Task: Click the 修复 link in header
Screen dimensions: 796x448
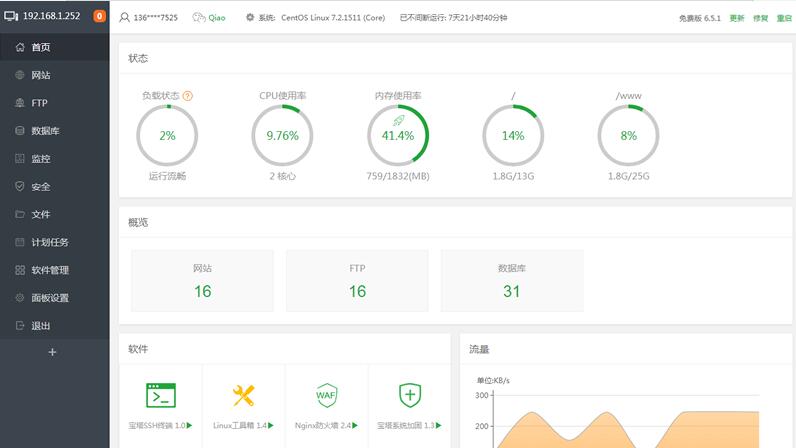Action: point(761,18)
